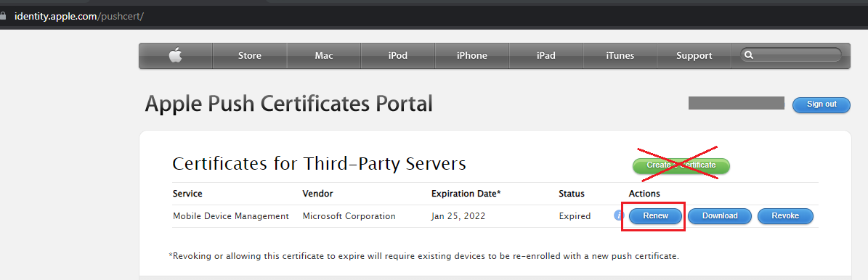Click the Status column header
The height and width of the screenshot is (280, 868).
coord(572,194)
